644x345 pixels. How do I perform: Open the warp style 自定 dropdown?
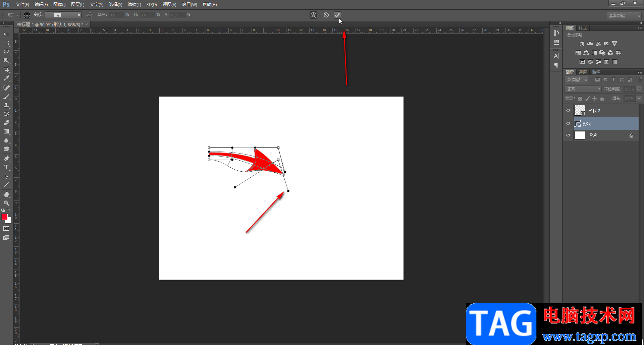63,15
